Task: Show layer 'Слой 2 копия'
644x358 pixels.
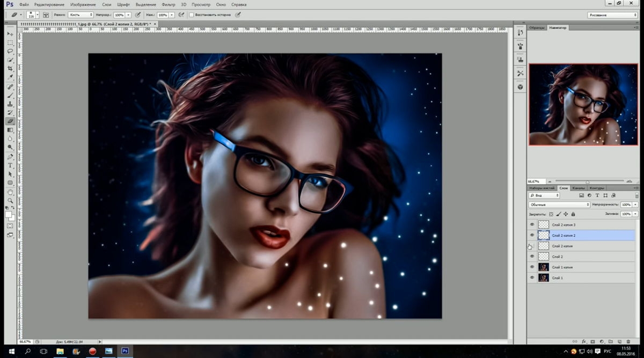Action: [532, 246]
